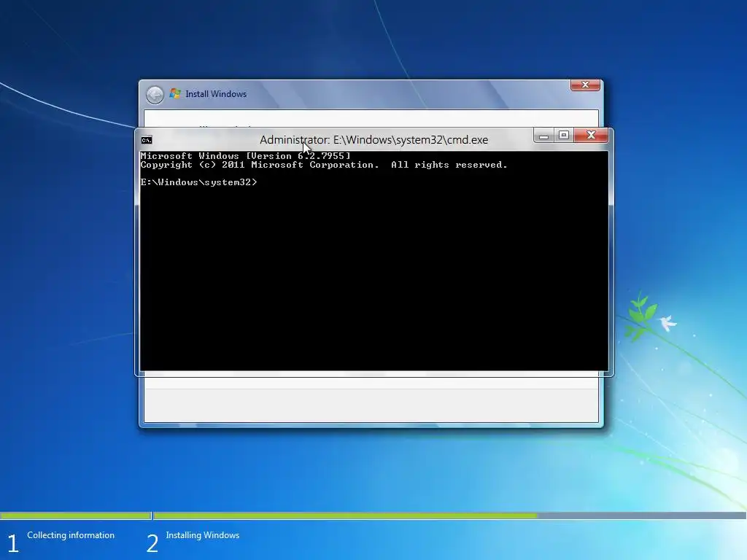Click the cmd.exe title bar text
Viewport: 747px width, 560px height.
coord(374,140)
